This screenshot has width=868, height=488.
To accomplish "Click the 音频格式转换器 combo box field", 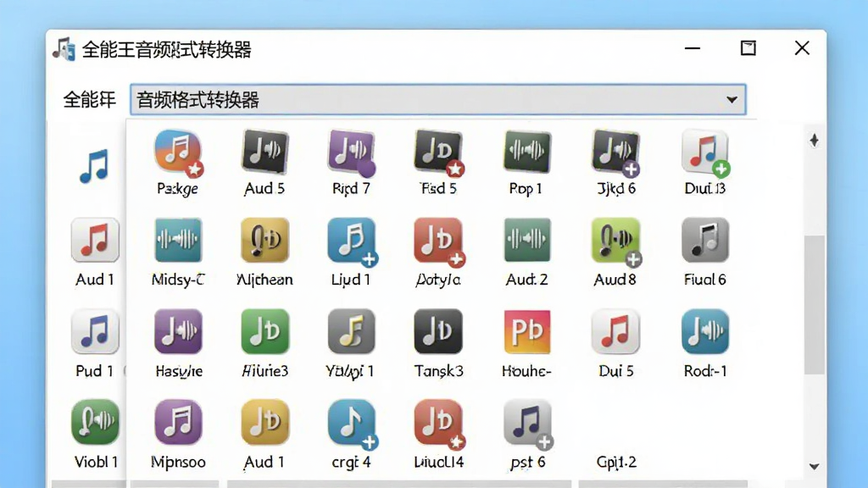I will (x=438, y=100).
